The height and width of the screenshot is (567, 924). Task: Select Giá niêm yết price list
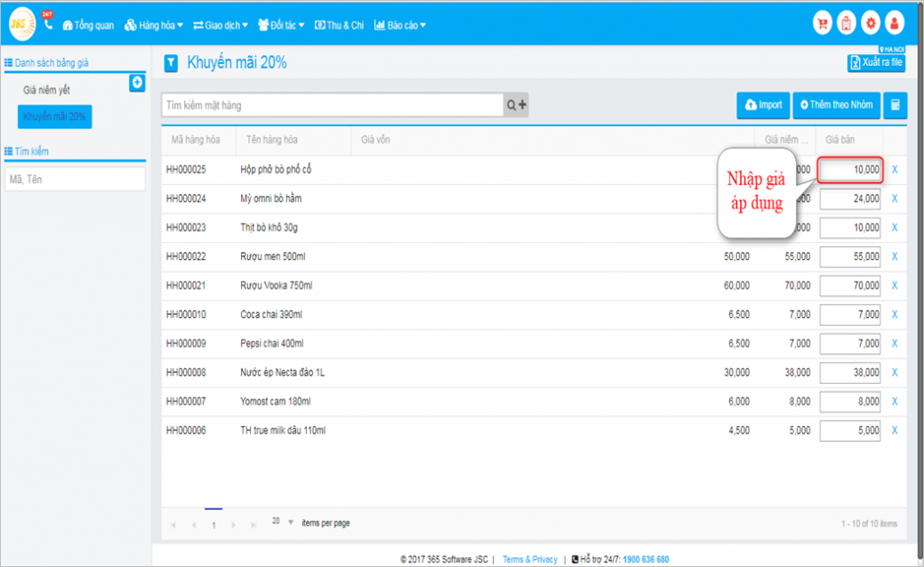click(x=47, y=90)
